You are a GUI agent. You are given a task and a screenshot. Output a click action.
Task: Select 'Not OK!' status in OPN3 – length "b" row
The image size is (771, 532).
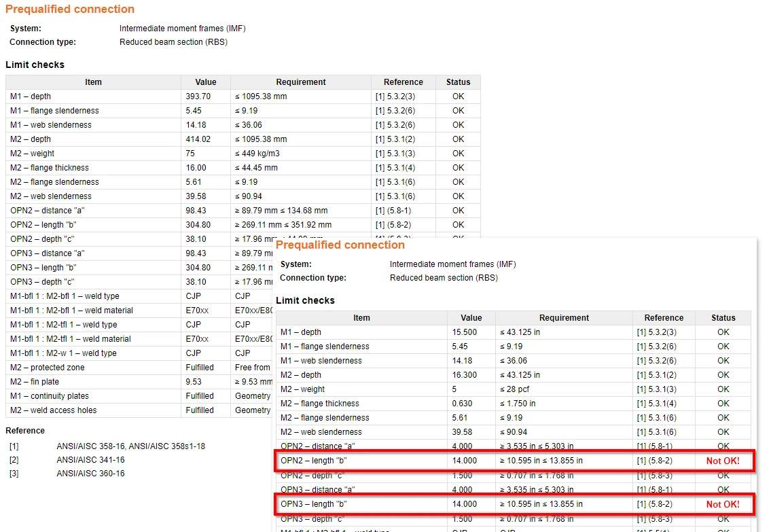pyautogui.click(x=723, y=504)
